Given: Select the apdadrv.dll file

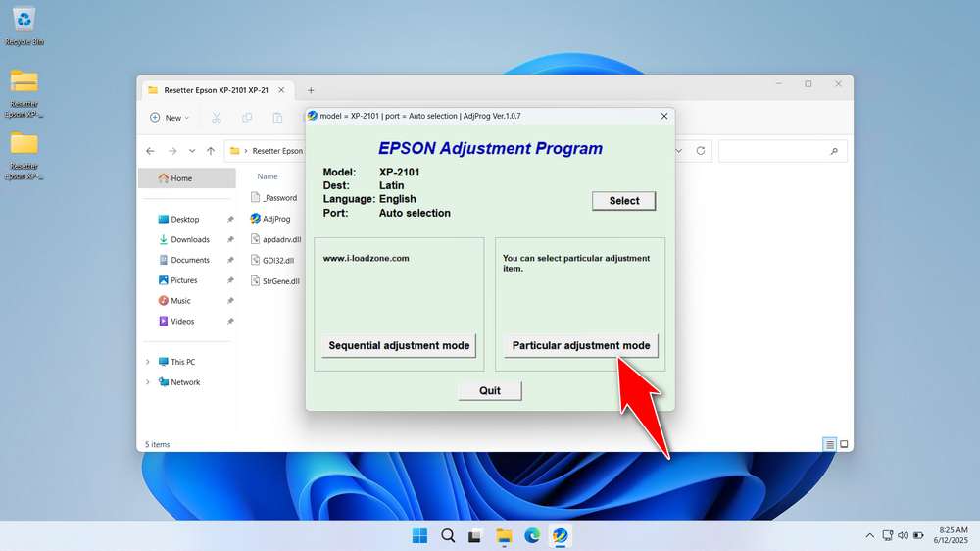Looking at the screenshot, I should [276, 239].
